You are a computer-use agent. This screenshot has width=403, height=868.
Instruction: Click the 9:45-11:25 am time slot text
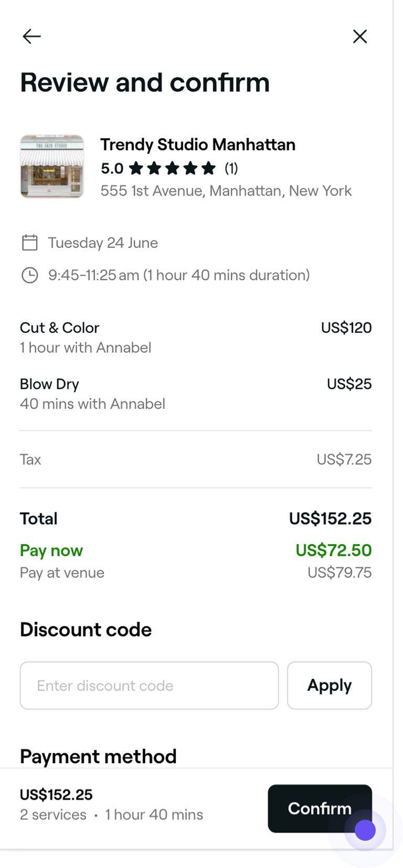(x=178, y=275)
